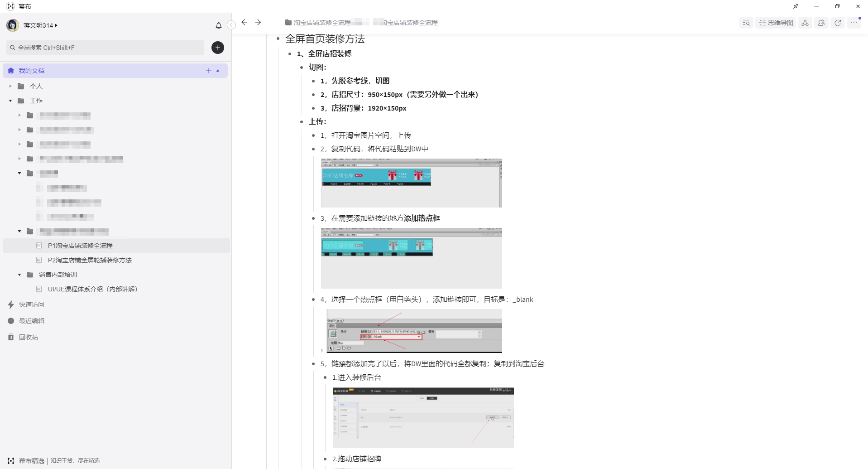Click the notification bell icon
868x469 pixels.
[219, 25]
